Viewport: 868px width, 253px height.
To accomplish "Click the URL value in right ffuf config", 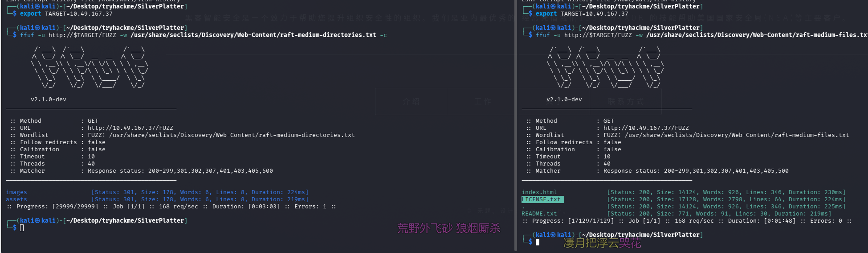I will [646, 128].
